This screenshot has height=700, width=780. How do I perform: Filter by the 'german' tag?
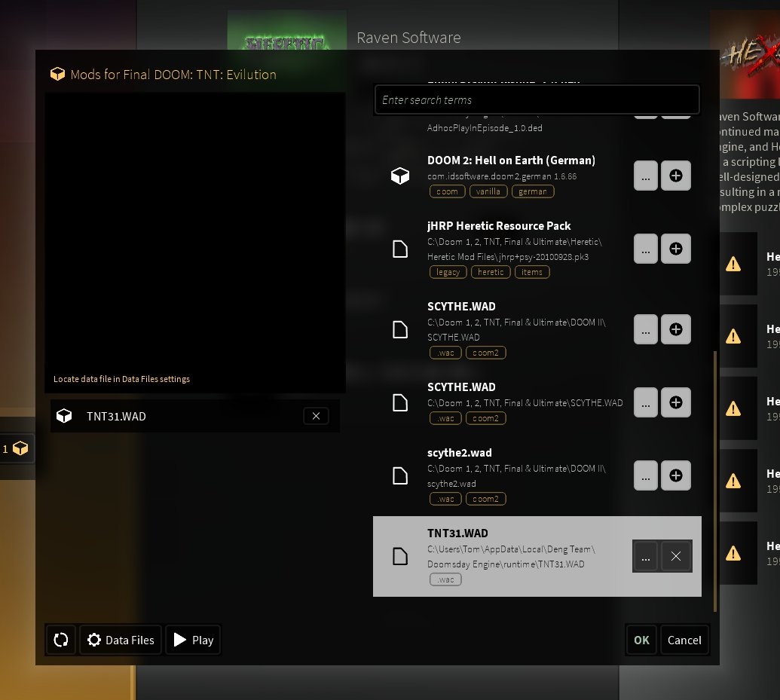533,191
